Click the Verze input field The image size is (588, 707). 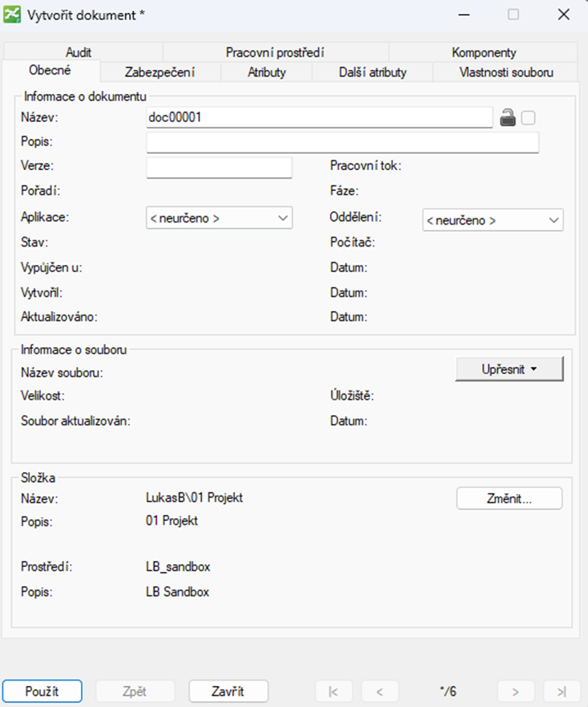click(219, 167)
